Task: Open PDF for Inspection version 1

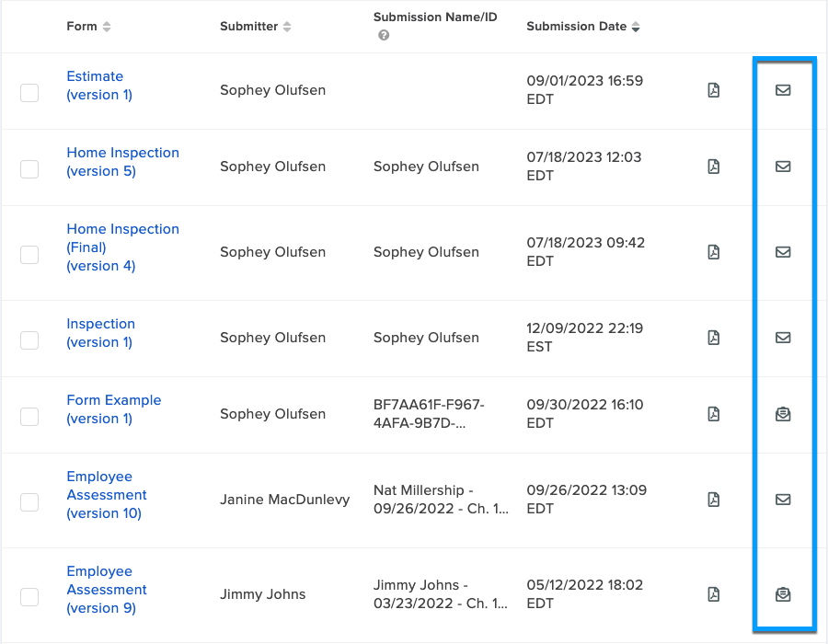Action: pyautogui.click(x=713, y=338)
